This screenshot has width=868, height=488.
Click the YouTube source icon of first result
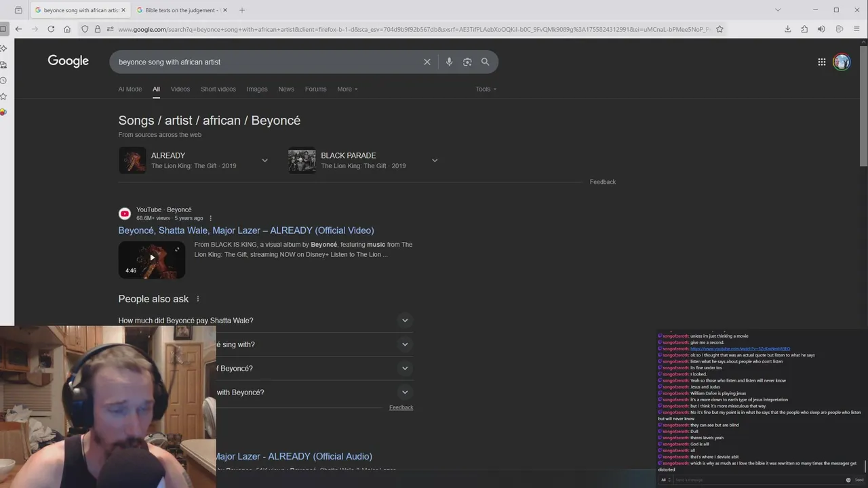(x=125, y=214)
